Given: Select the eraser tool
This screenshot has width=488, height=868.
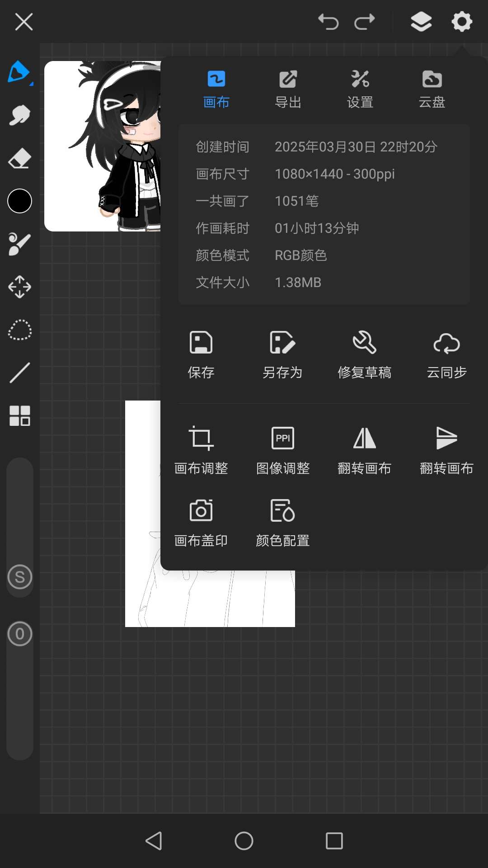Looking at the screenshot, I should [x=19, y=159].
